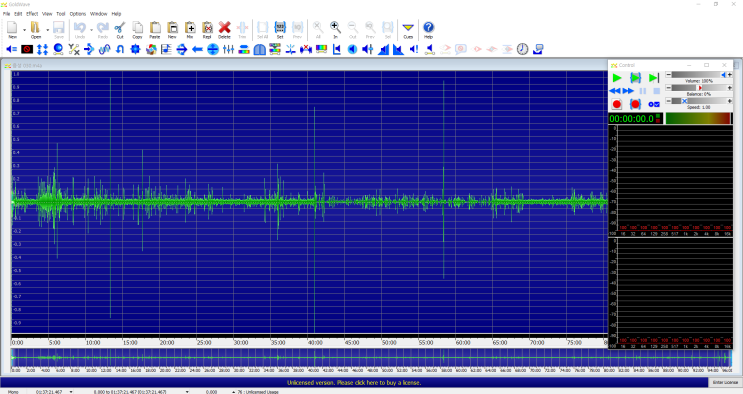Click the left blue arrow effect icon
743x394 pixels.
198,49
